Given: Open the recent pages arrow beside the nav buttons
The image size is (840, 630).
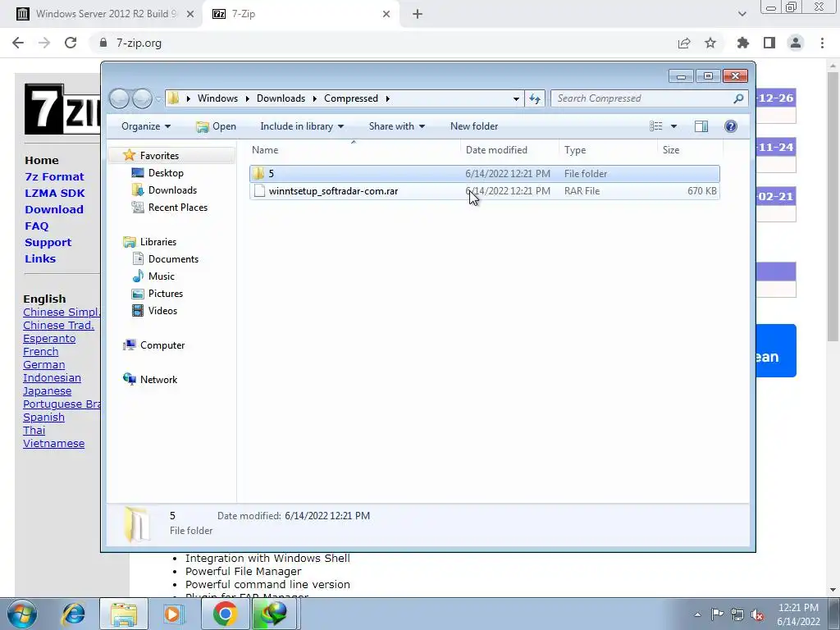Looking at the screenshot, I should pos(158,98).
